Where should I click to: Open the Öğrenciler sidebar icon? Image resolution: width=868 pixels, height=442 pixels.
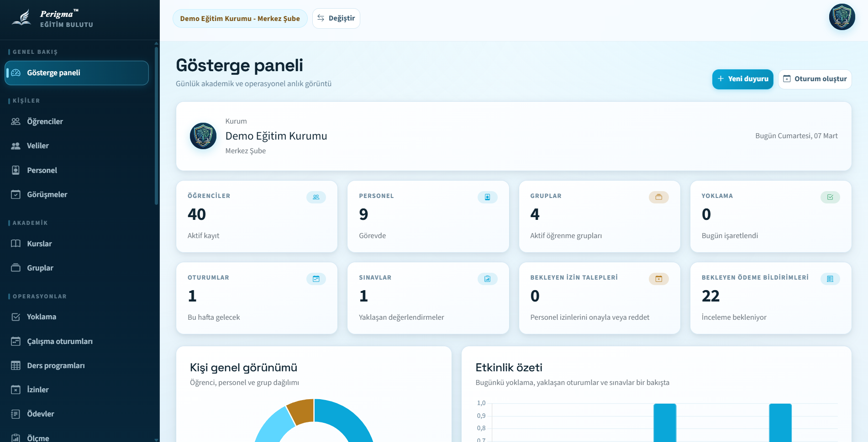[16, 121]
